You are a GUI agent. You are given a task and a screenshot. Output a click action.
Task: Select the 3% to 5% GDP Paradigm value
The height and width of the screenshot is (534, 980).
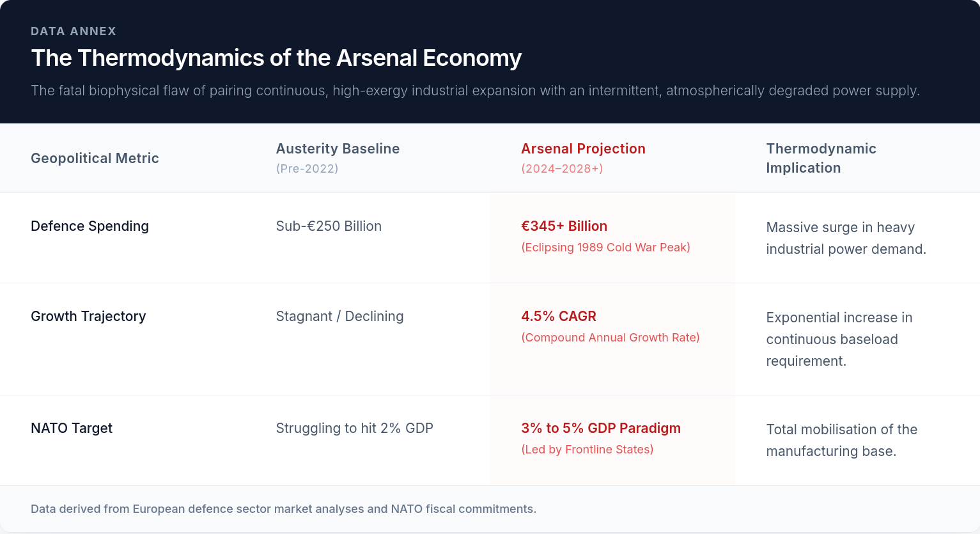tap(601, 428)
